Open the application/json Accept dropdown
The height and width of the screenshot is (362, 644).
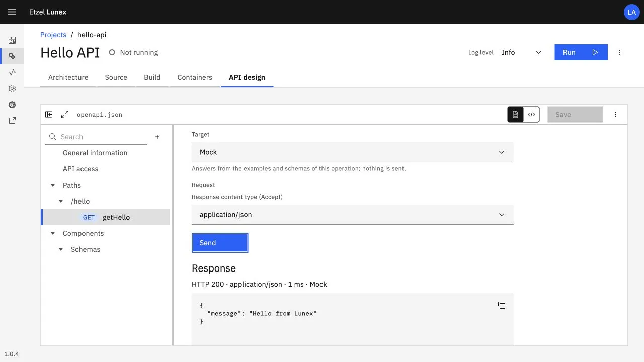(x=353, y=215)
